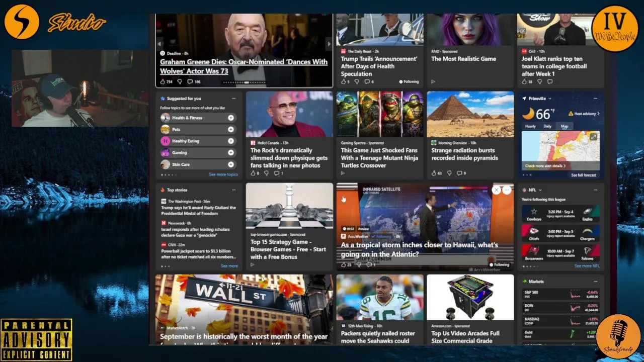644x362 pixels.
Task: Open the Wall St September article image
Action: (x=244, y=299)
